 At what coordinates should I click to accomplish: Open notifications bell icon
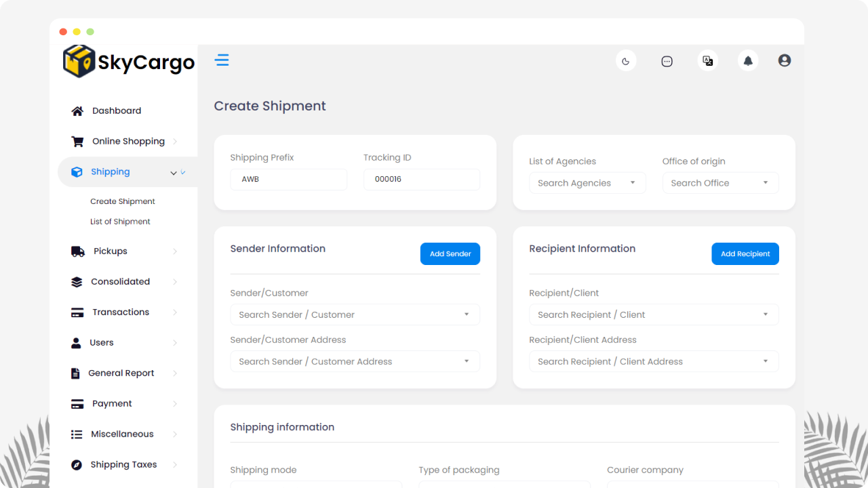[748, 61]
